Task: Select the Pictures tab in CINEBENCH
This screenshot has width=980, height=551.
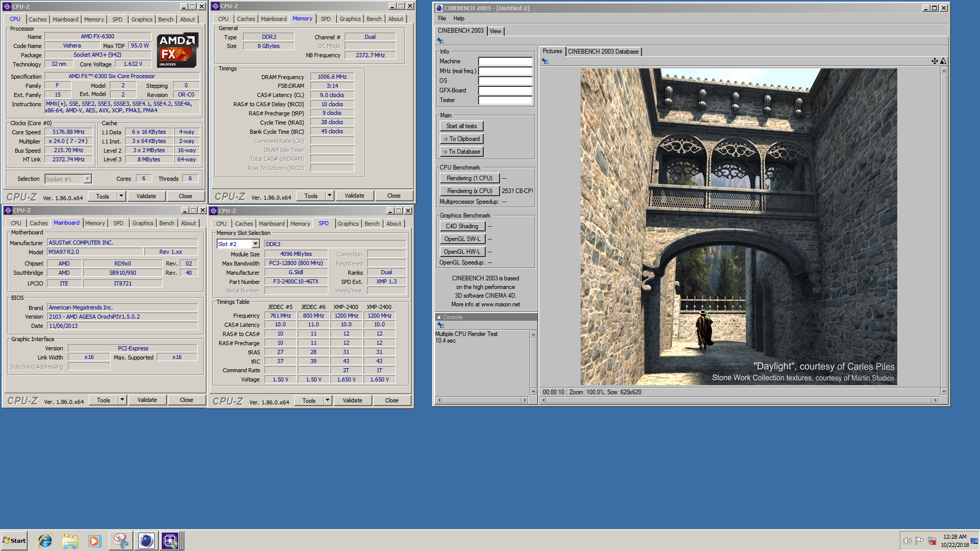Action: click(x=552, y=51)
